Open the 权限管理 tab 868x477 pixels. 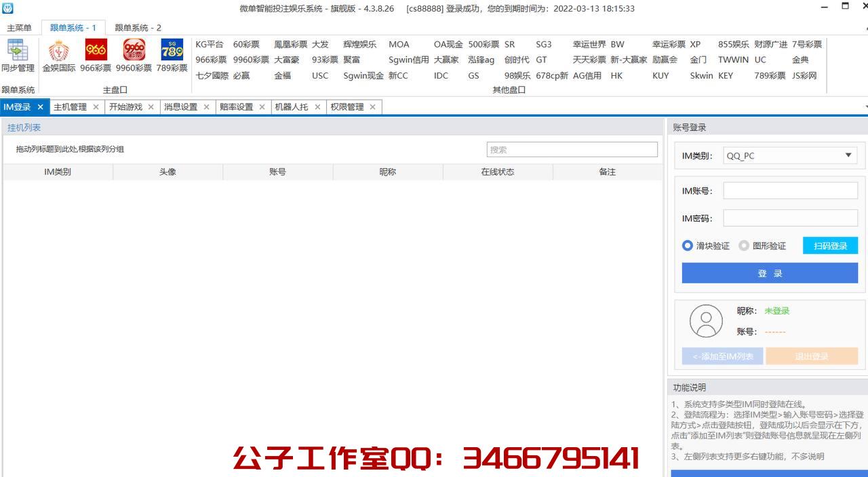point(347,107)
